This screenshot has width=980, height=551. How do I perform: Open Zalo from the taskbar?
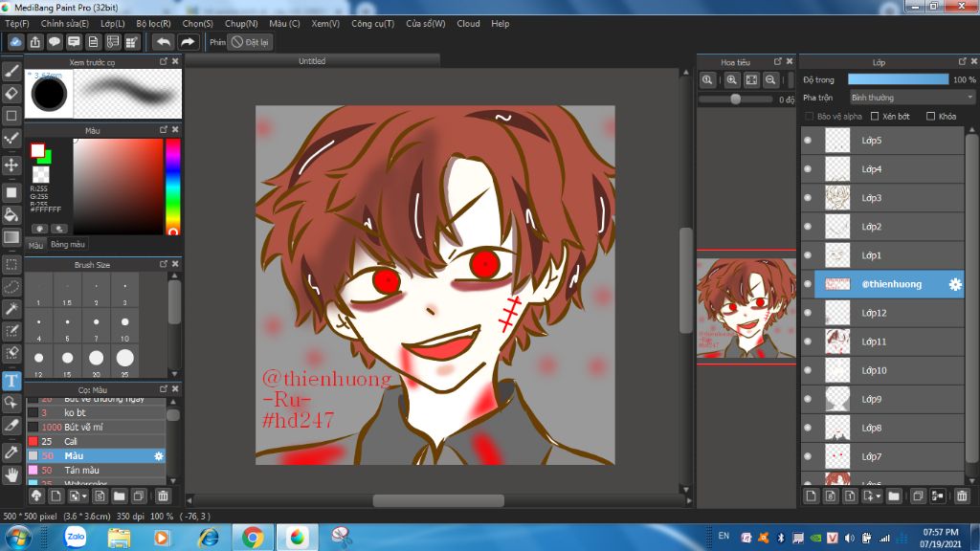(76, 537)
